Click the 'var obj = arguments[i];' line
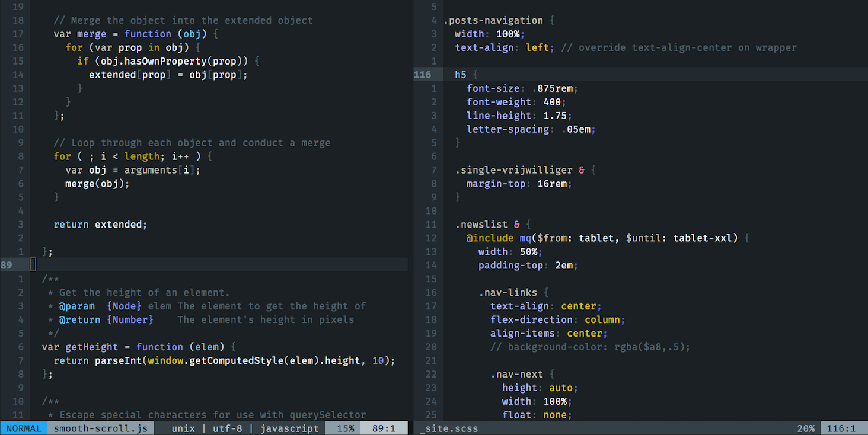Screen dimensions: 868x435 [133, 170]
